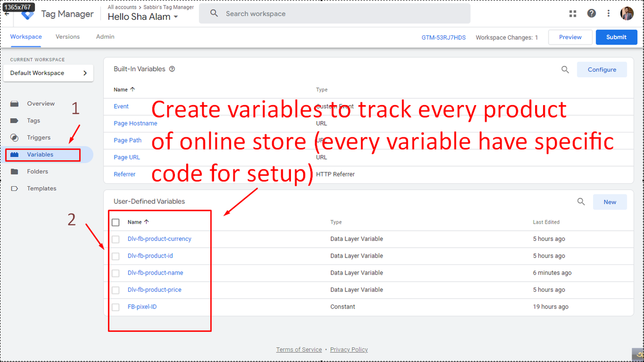644x362 pixels.
Task: Click the Preview button
Action: click(x=570, y=37)
